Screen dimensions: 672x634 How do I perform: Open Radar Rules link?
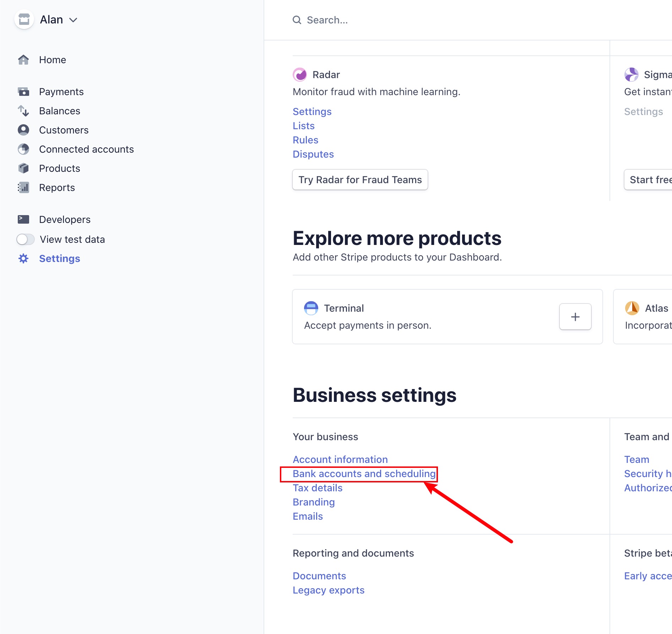[x=305, y=140]
